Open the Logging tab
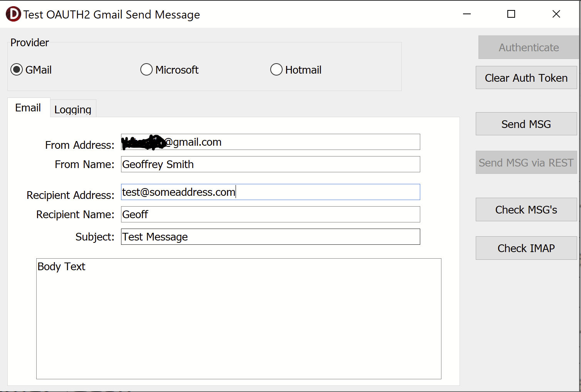The height and width of the screenshot is (392, 581). click(73, 109)
